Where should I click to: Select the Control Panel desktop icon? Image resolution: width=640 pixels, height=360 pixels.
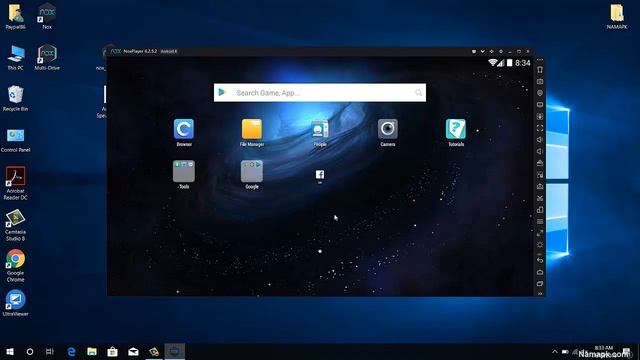[15, 139]
